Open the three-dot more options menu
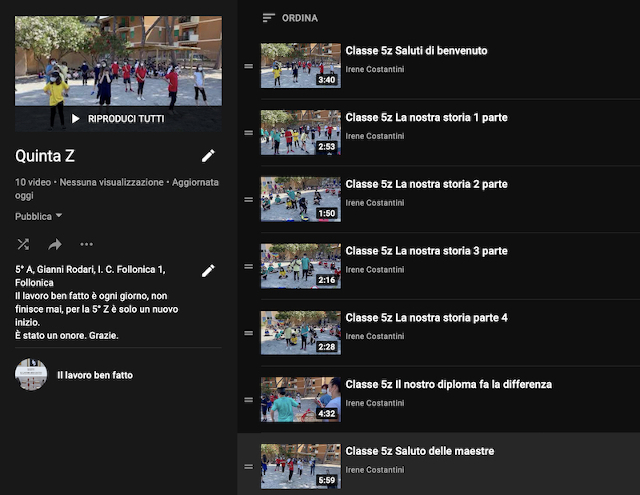Image resolution: width=640 pixels, height=495 pixels. point(86,244)
